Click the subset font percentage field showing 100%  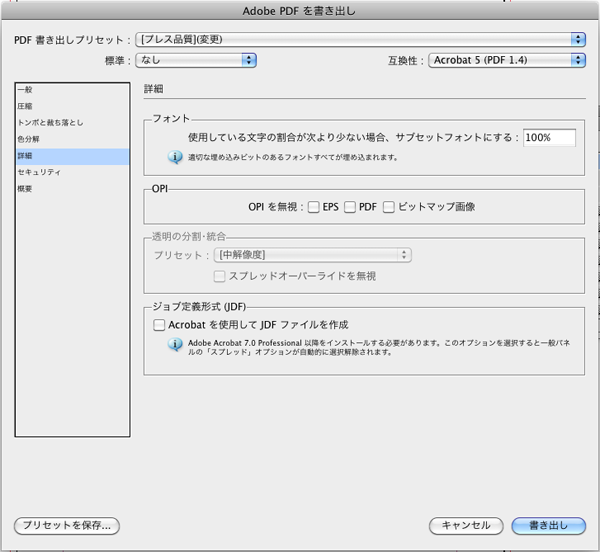(548, 137)
